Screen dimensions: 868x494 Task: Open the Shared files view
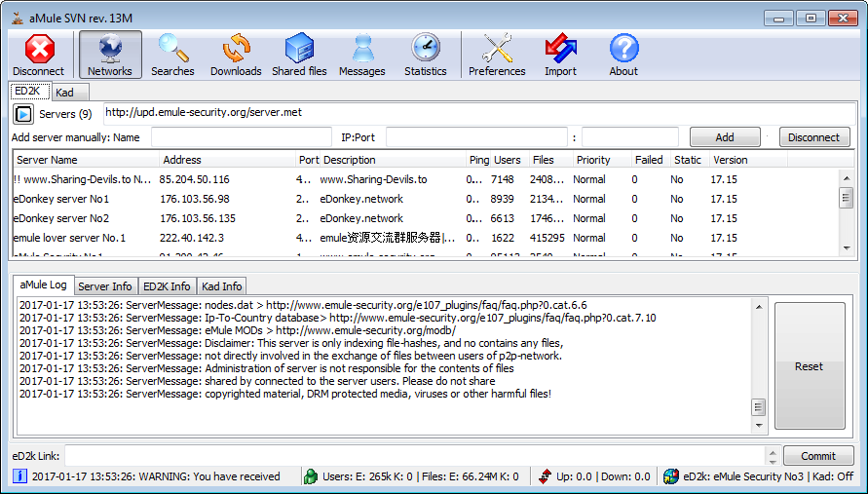pos(299,55)
